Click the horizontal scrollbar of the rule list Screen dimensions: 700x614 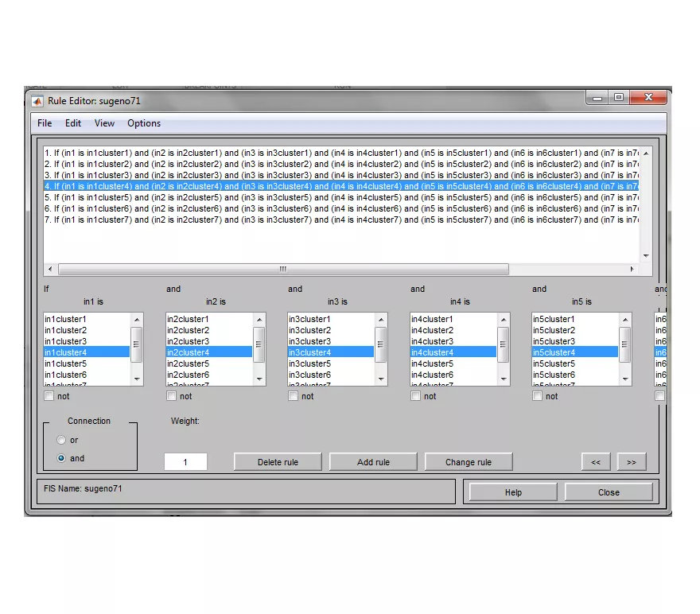(x=283, y=269)
